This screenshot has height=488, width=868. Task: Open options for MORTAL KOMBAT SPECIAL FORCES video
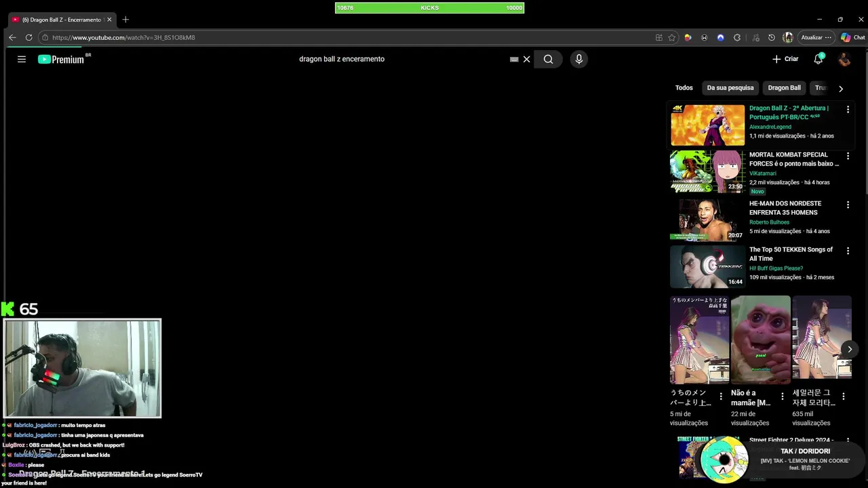848,156
